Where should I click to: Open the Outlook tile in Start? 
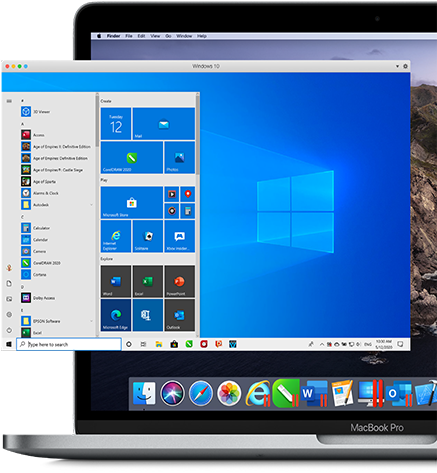coord(180,315)
